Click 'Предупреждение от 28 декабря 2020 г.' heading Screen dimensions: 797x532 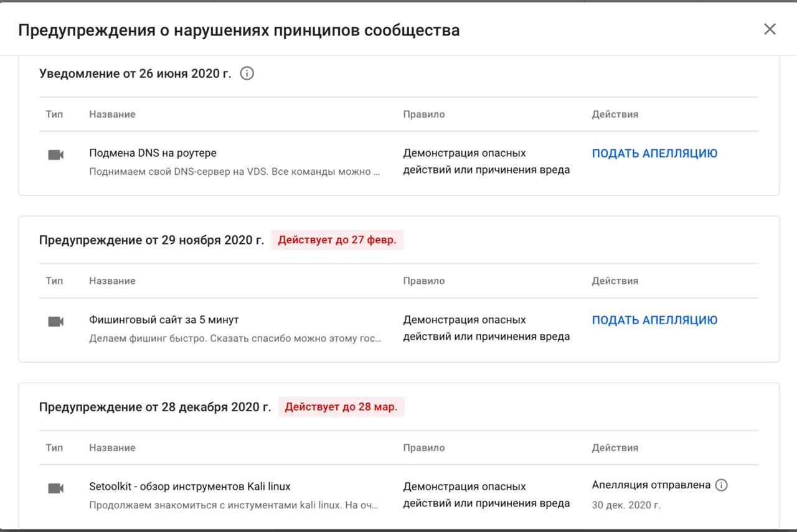[x=155, y=407]
